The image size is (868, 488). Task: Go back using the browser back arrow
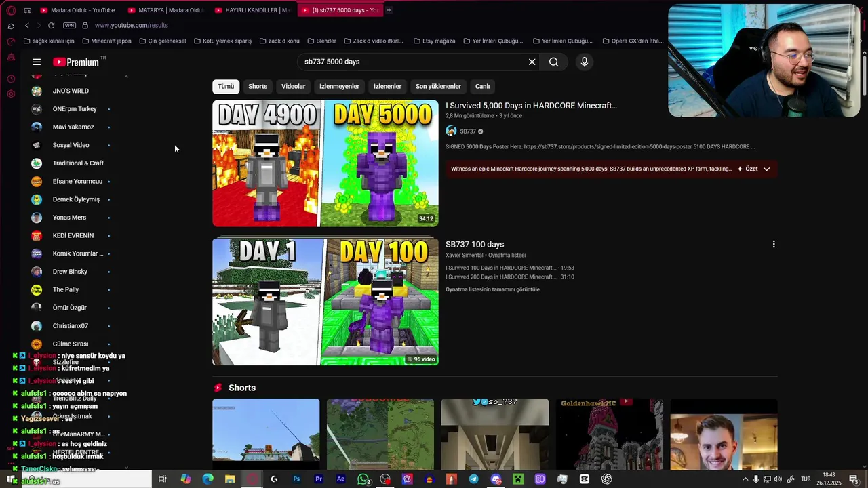(x=26, y=25)
